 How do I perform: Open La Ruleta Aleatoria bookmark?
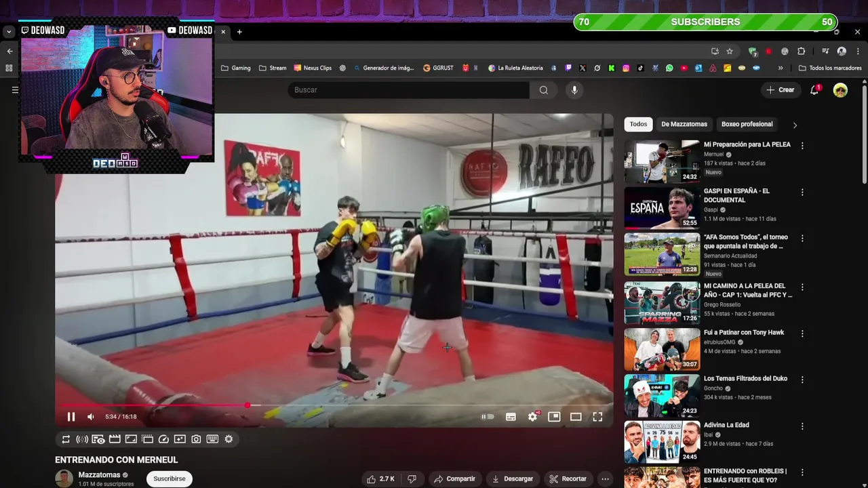pyautogui.click(x=515, y=68)
